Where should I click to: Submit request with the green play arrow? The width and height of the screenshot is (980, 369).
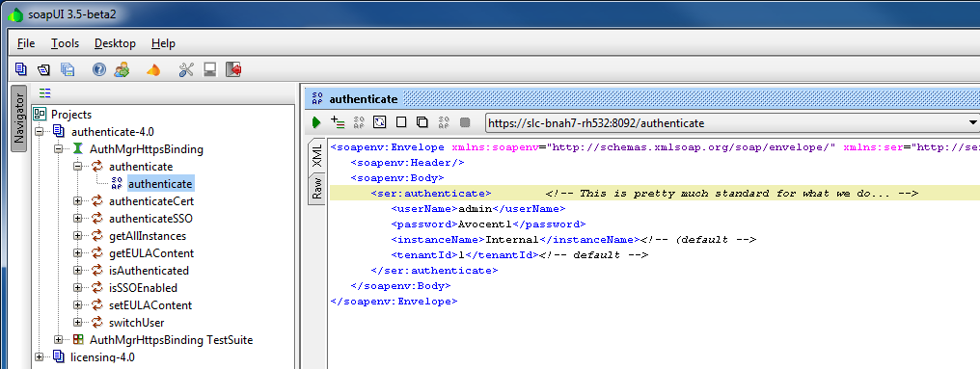pos(316,122)
